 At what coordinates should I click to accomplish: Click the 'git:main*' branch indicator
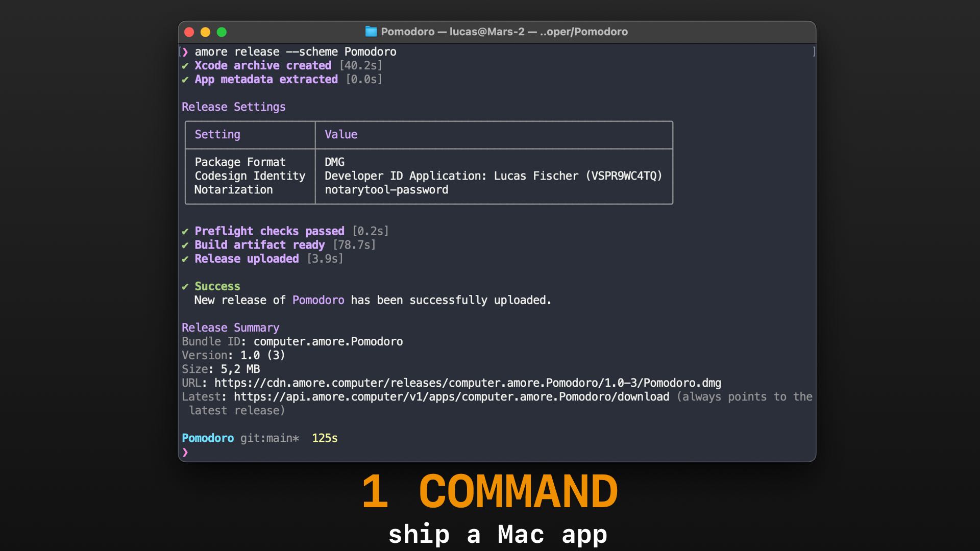coord(270,438)
